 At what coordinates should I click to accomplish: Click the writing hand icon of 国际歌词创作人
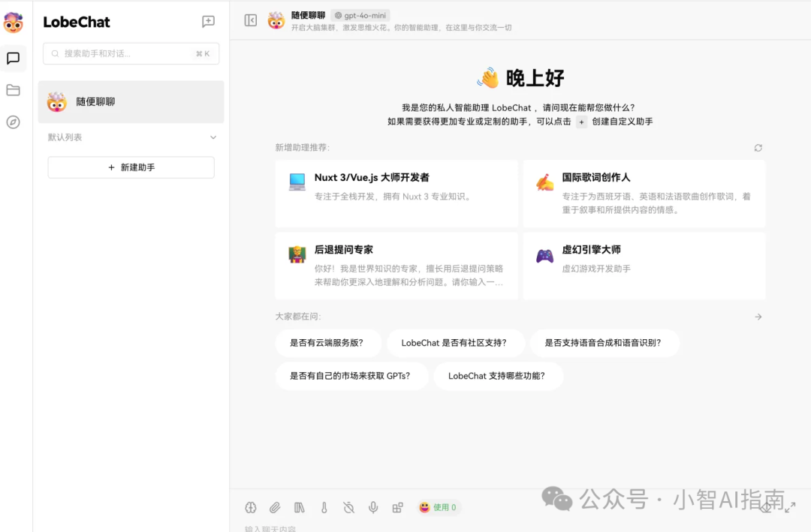point(544,182)
